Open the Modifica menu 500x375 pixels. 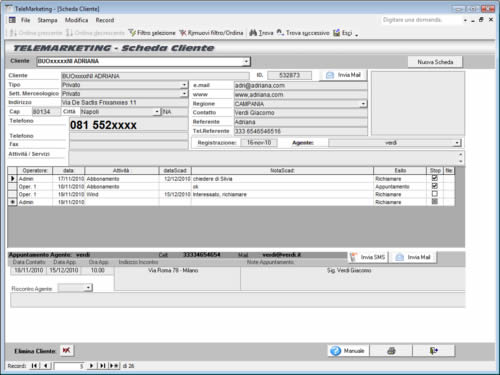(x=76, y=20)
